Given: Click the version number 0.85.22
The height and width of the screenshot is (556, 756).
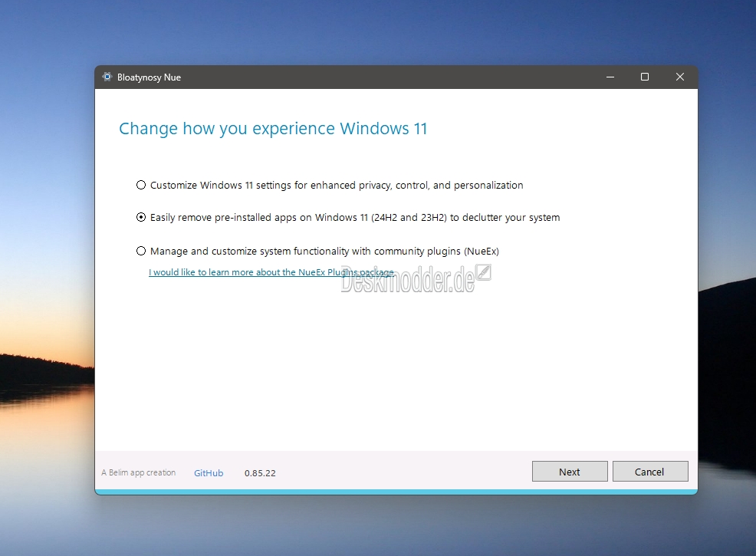Looking at the screenshot, I should coord(260,473).
